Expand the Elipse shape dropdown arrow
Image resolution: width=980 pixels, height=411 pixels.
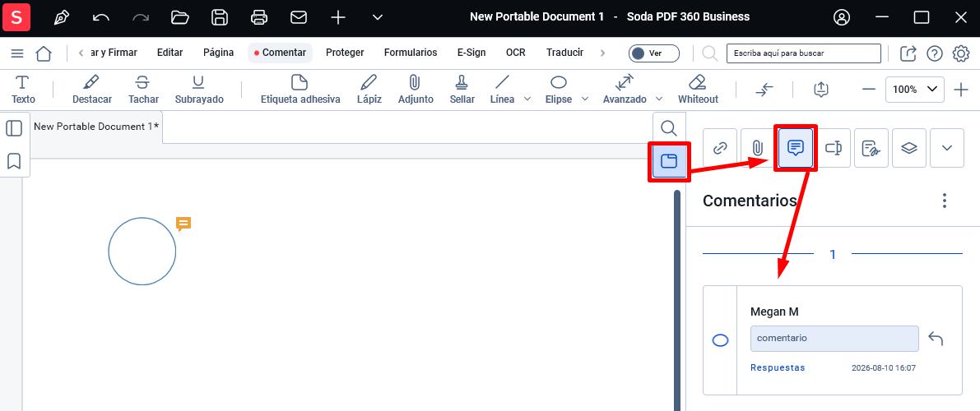point(585,99)
